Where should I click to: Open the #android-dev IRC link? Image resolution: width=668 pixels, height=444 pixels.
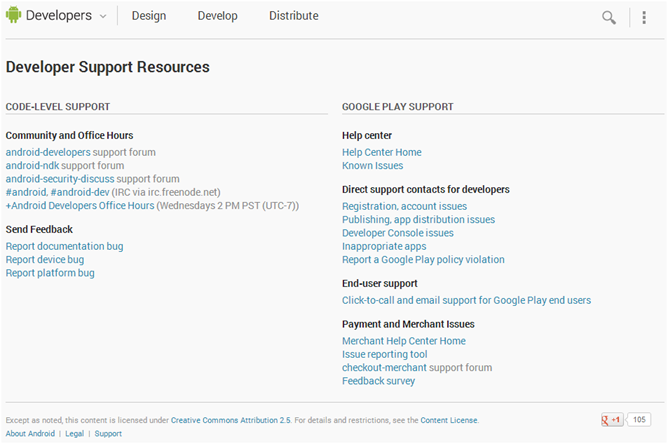pyautogui.click(x=80, y=192)
